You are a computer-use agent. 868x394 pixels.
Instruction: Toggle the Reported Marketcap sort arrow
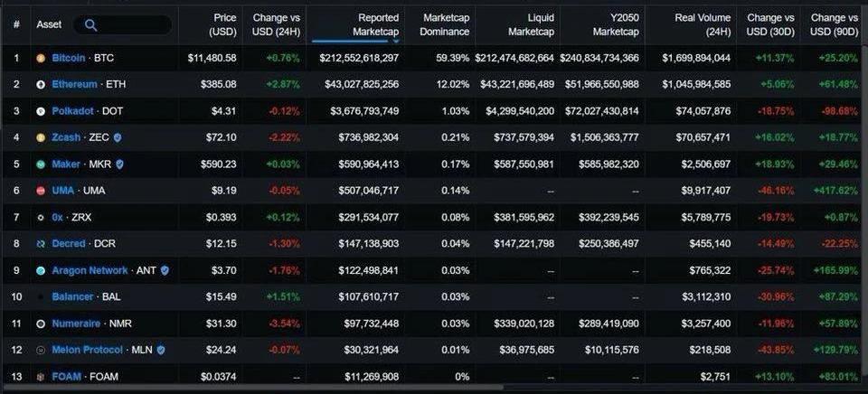(396, 41)
